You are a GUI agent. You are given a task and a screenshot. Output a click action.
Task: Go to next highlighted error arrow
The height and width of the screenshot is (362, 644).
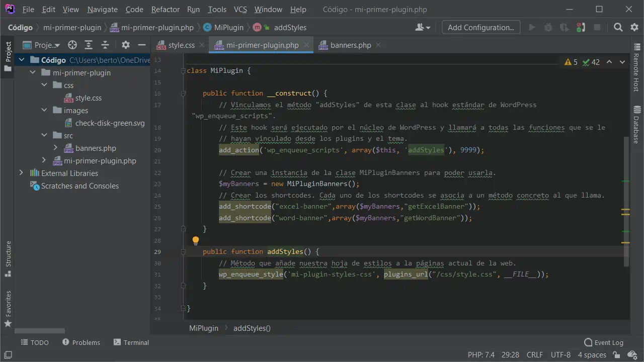point(622,62)
